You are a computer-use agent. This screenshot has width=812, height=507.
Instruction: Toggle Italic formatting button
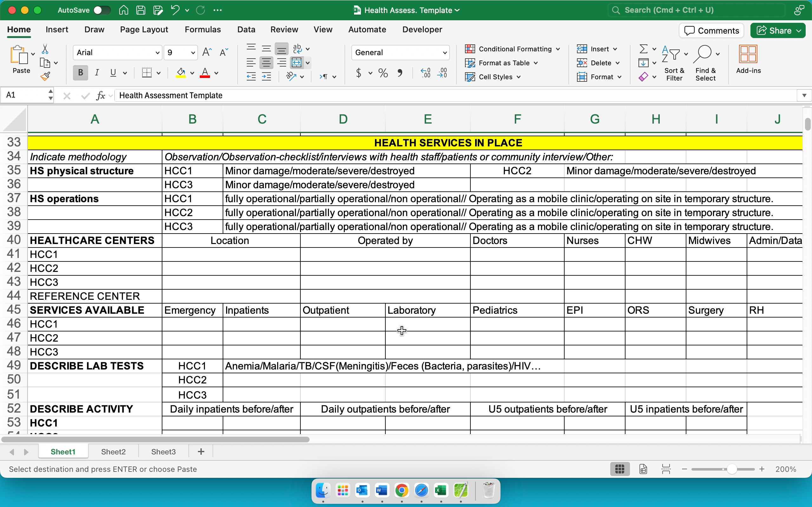97,73
